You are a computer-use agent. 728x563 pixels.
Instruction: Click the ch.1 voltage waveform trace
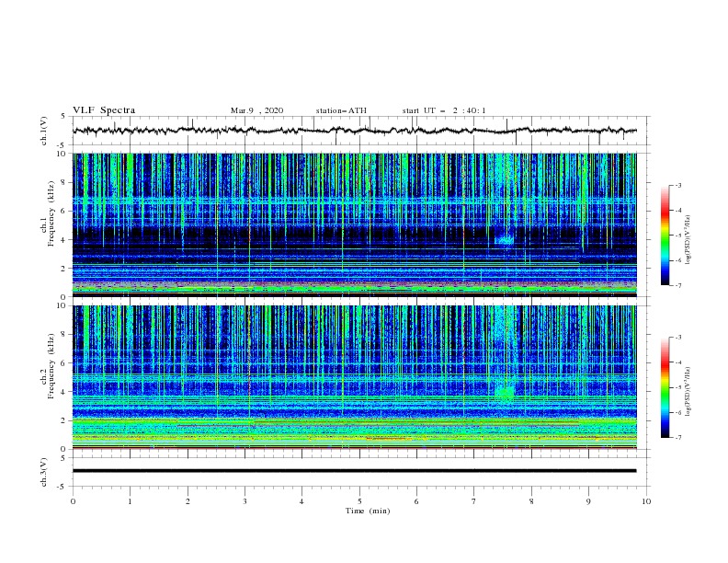point(355,131)
